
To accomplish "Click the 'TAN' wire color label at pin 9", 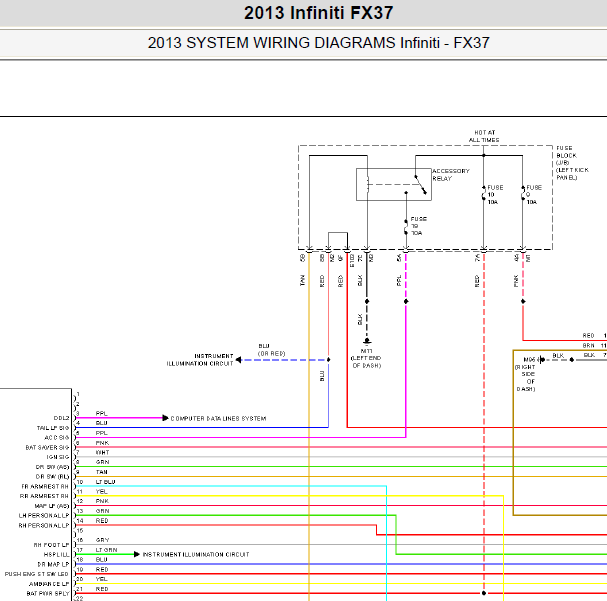I will [101, 472].
